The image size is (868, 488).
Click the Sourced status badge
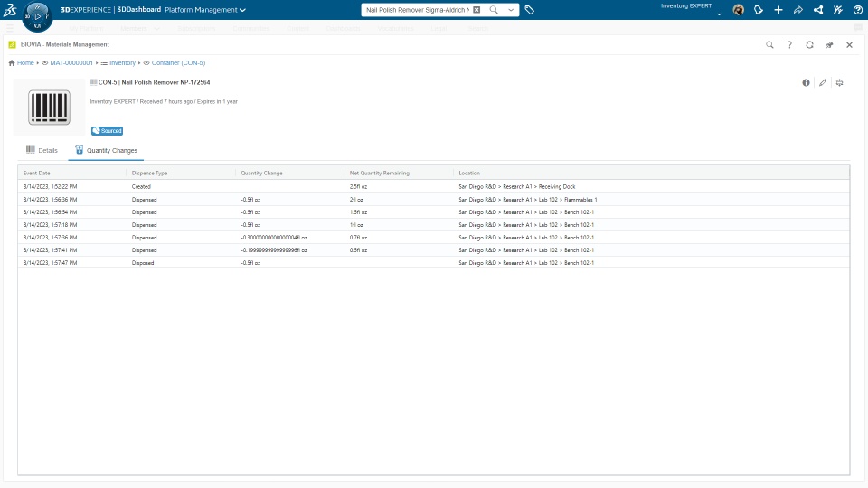pos(107,131)
